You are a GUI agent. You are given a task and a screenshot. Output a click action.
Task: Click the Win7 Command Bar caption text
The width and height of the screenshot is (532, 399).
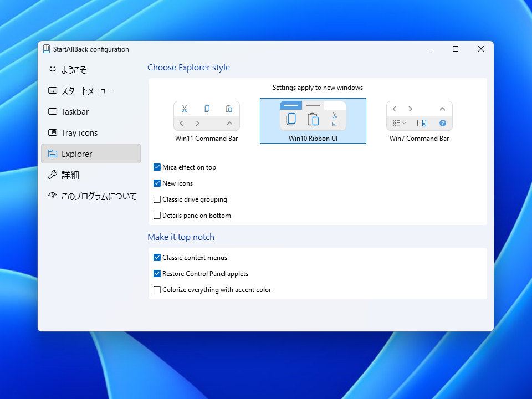(419, 139)
